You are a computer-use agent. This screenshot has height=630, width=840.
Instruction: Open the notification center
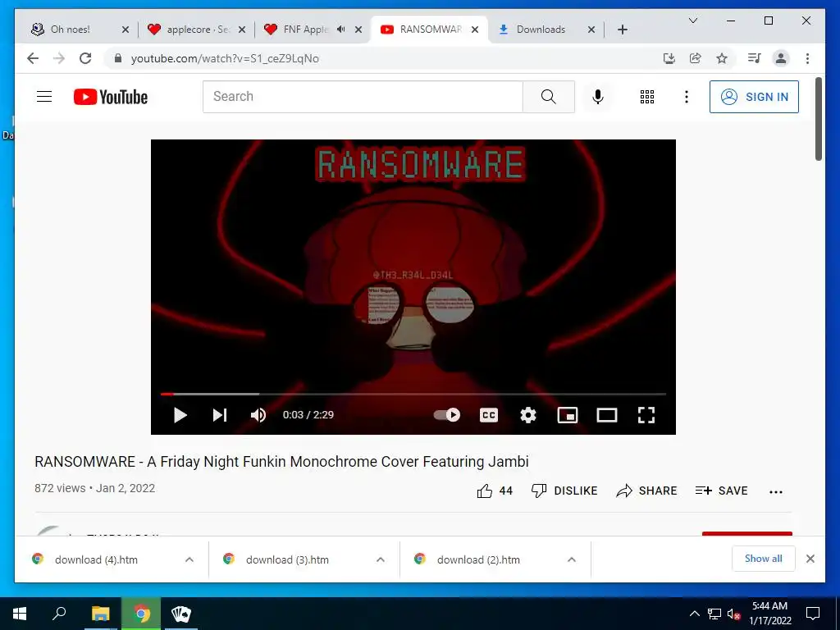point(813,614)
